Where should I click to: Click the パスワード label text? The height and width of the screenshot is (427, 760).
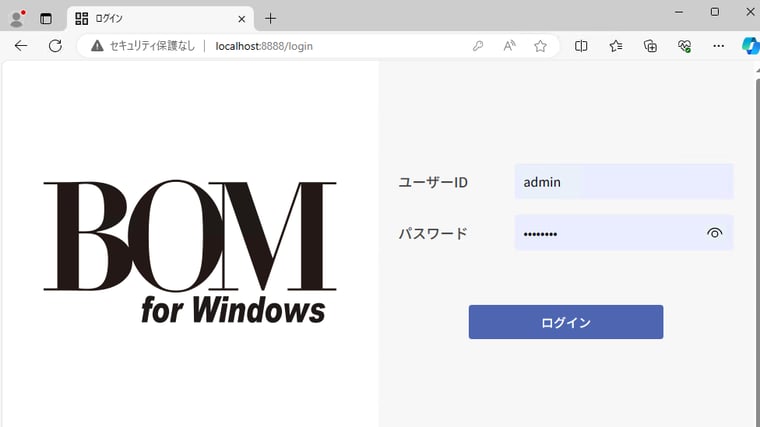433,234
